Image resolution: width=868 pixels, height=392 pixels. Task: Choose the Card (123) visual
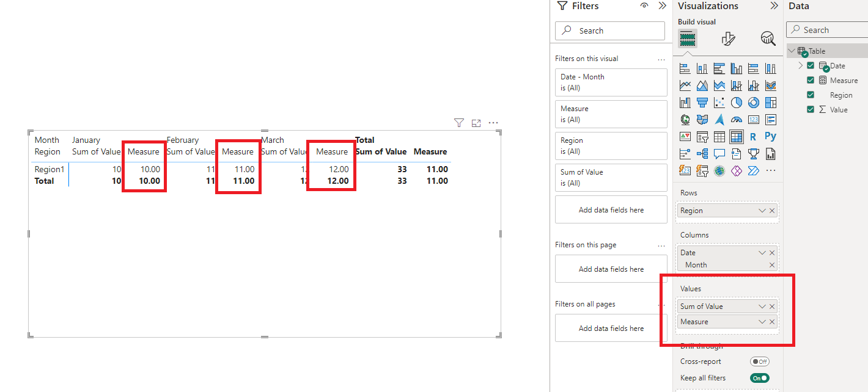click(754, 120)
